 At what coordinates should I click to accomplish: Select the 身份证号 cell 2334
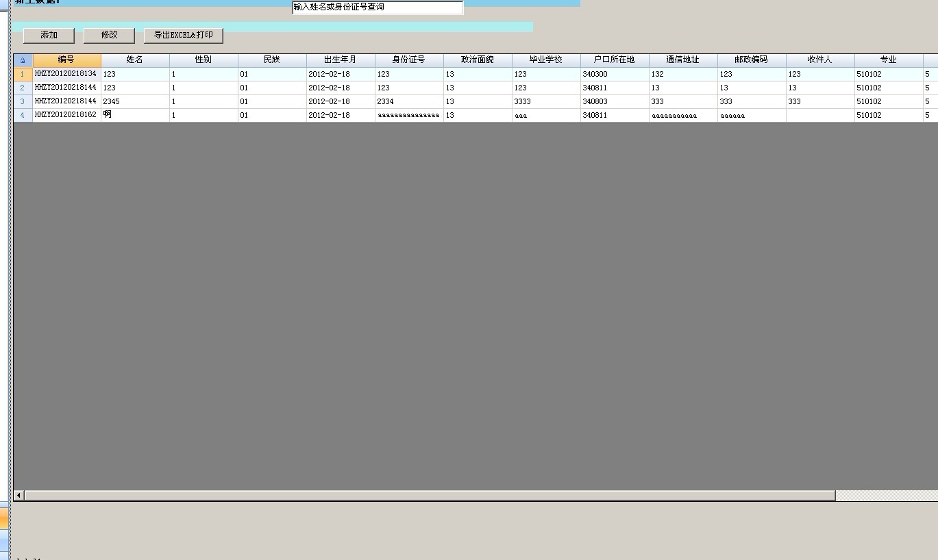(409, 101)
